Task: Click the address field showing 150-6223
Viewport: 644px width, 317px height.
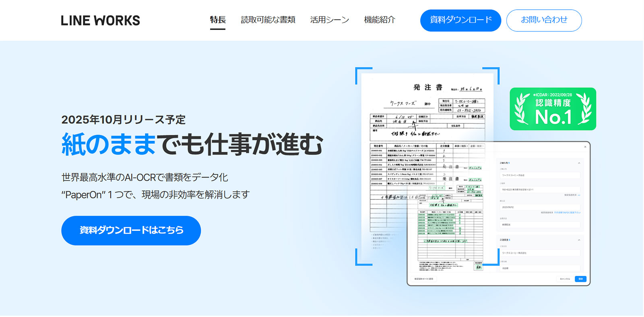Action: (539, 189)
